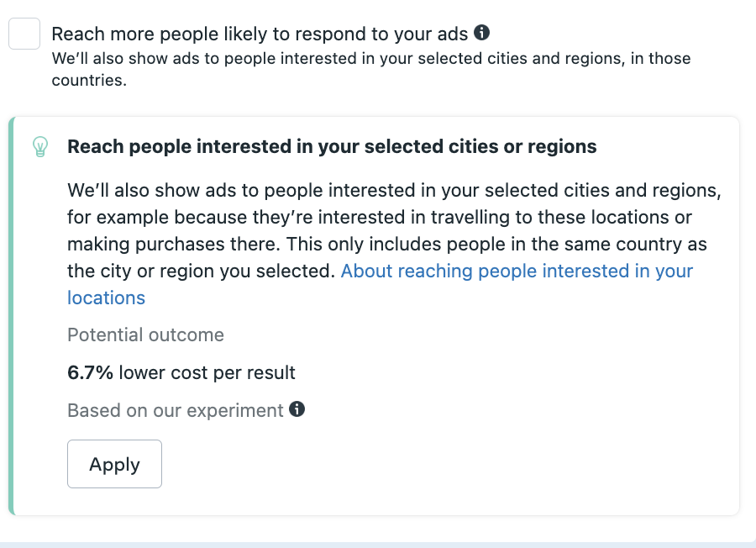Click the paragraph line starting 'for example because'

point(379,218)
